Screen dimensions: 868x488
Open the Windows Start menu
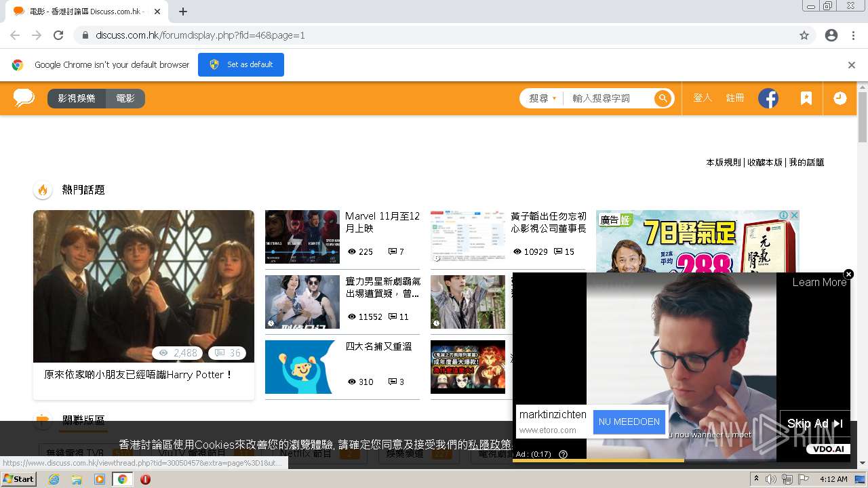tap(18, 479)
